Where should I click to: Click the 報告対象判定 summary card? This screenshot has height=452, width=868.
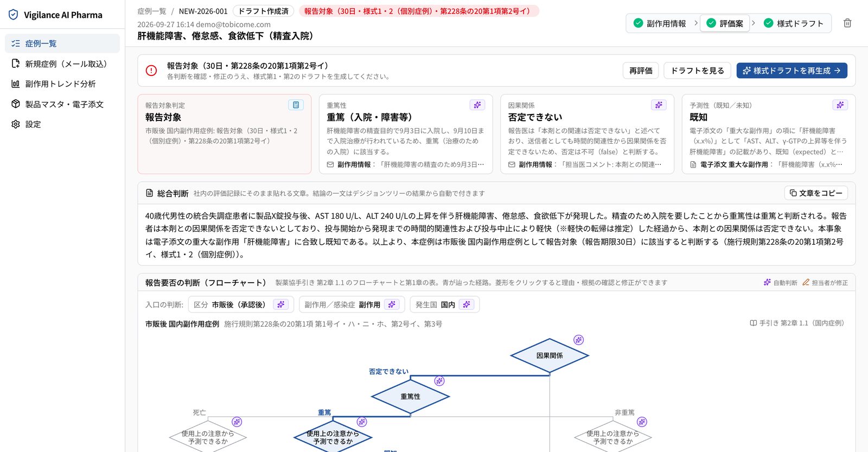225,134
